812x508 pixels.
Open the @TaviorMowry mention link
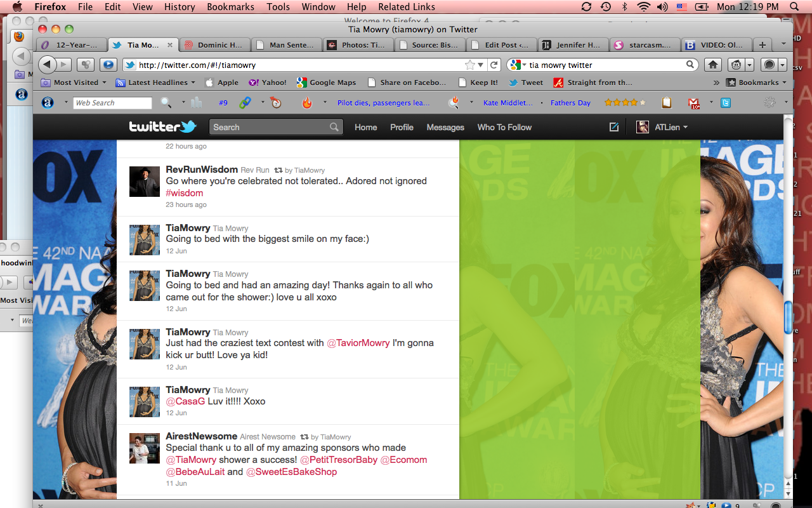click(x=358, y=343)
